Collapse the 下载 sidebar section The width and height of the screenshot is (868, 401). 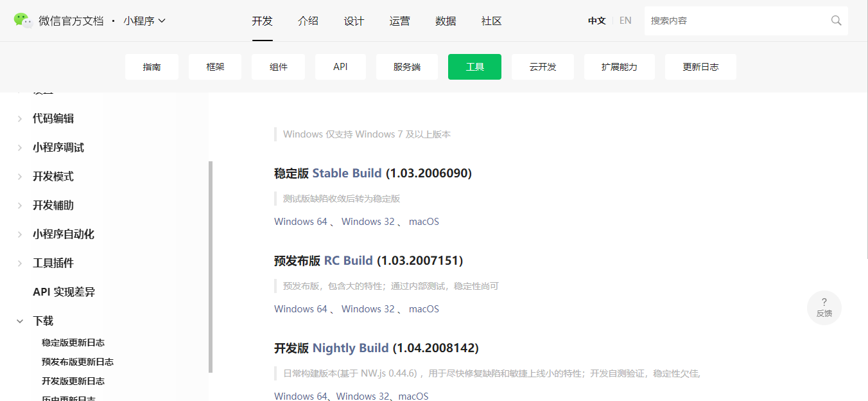[x=20, y=321]
